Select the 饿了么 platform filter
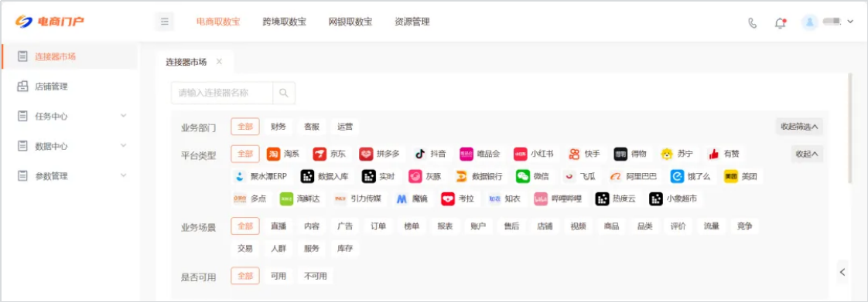 691,176
